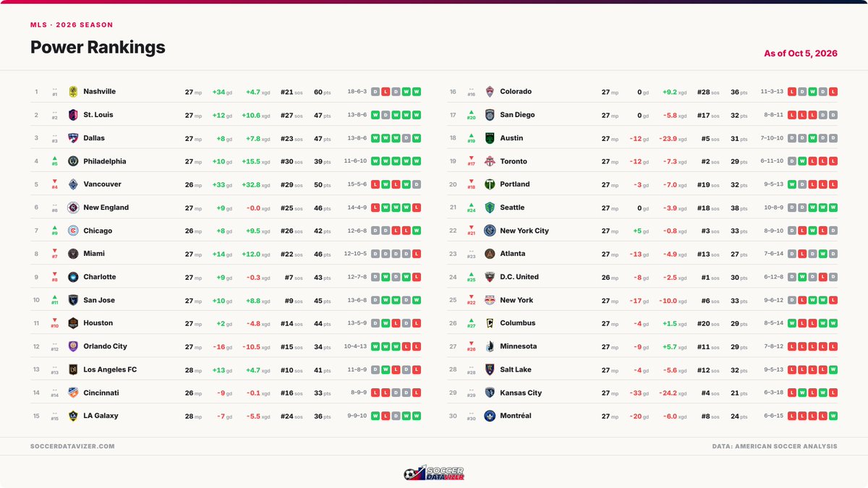This screenshot has width=868, height=488.
Task: Click the Montréal team crest
Action: coord(490,416)
